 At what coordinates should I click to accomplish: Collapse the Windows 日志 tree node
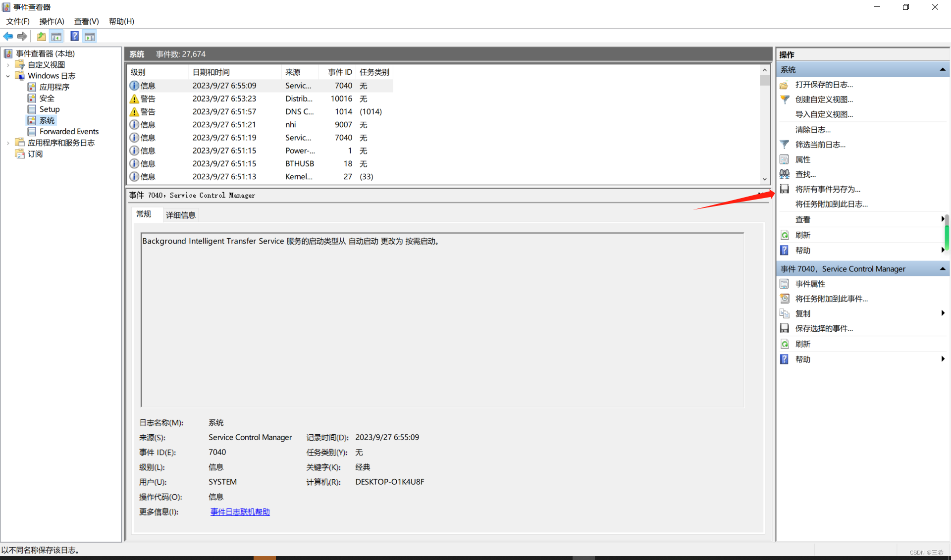8,76
